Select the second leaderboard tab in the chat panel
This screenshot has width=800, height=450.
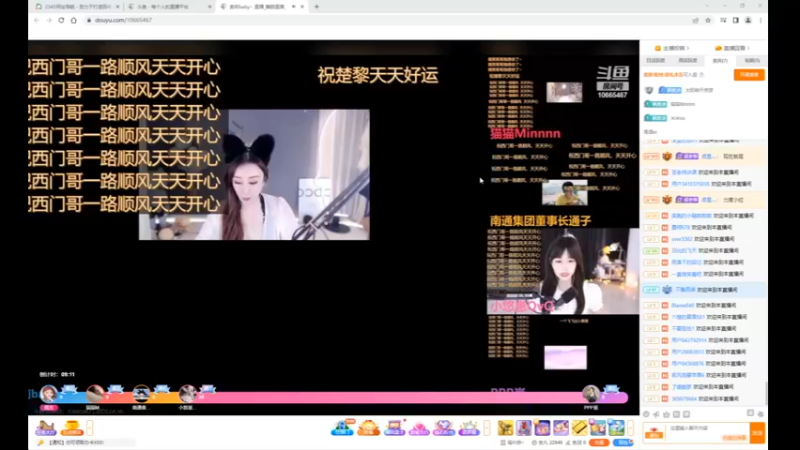tap(687, 60)
